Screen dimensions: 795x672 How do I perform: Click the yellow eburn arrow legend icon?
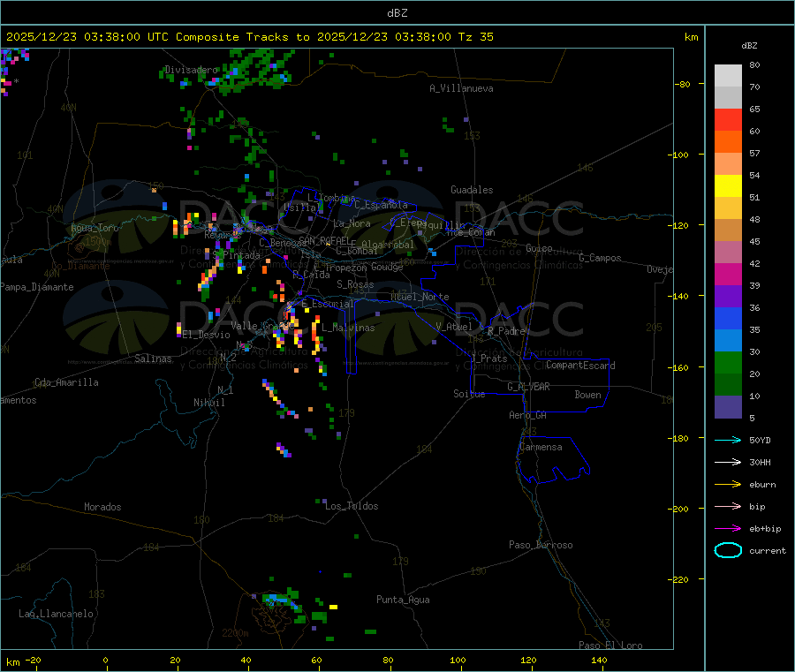(x=728, y=485)
